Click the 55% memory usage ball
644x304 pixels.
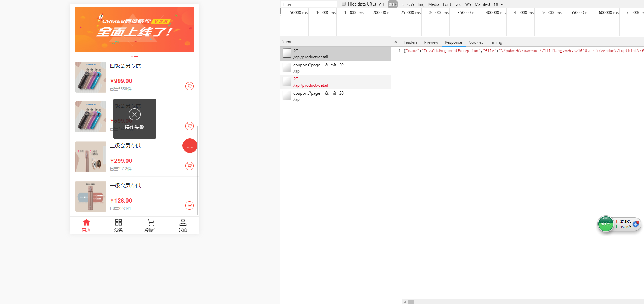click(606, 224)
